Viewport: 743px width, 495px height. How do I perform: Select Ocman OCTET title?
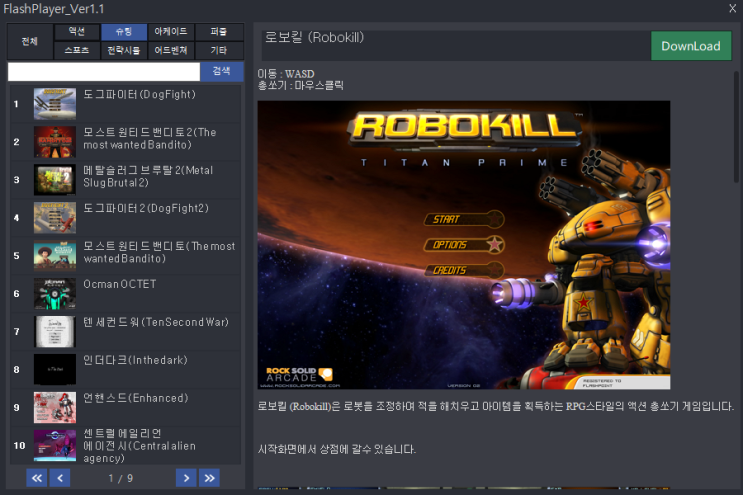(120, 284)
